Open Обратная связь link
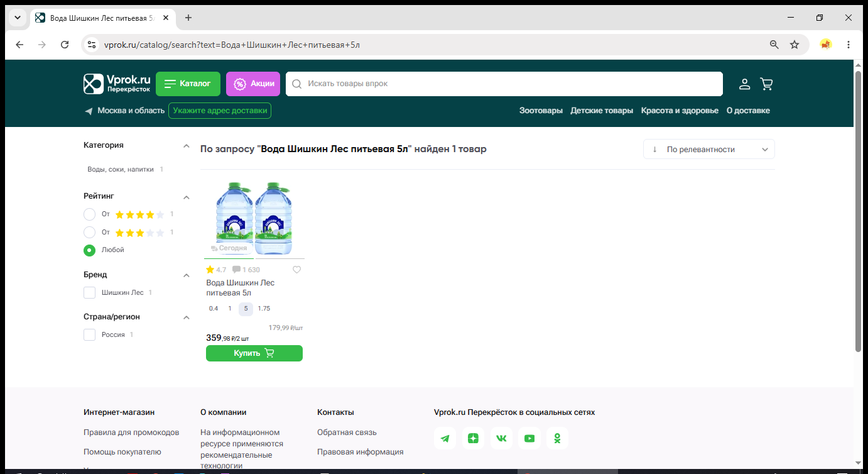This screenshot has width=868, height=474. (x=347, y=433)
